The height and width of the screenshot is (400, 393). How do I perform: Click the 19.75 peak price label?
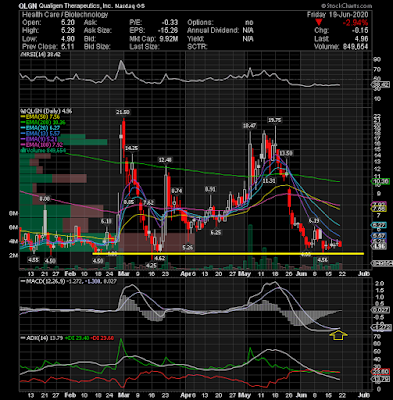tap(275, 120)
